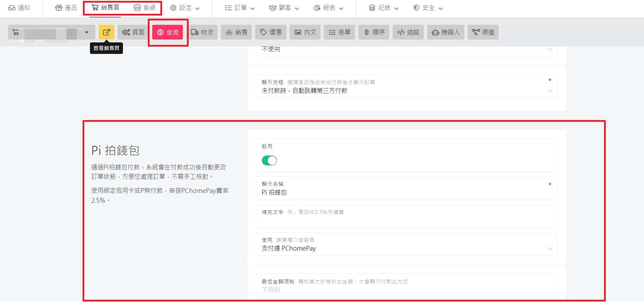Open the 訂單 orders menu
644x302 pixels.
tap(240, 8)
